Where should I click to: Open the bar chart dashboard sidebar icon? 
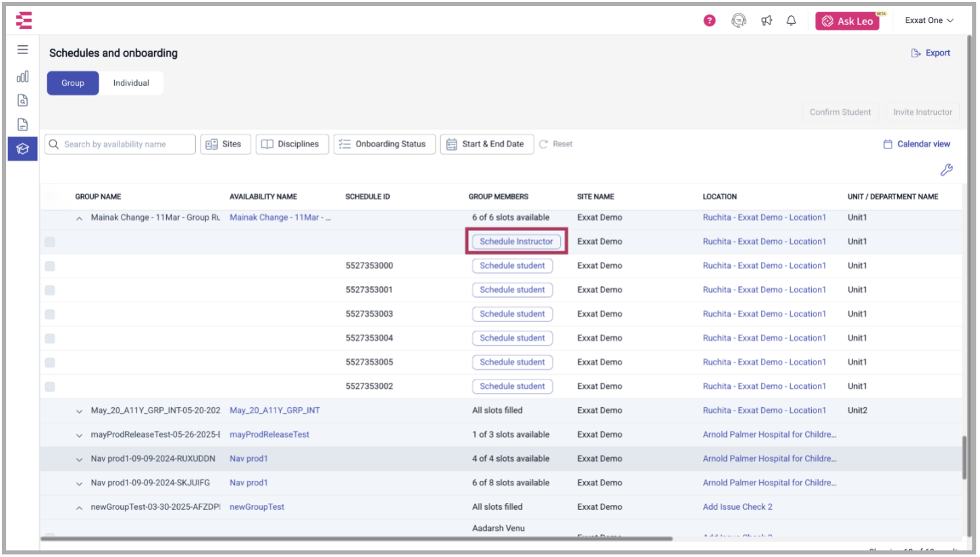pyautogui.click(x=23, y=76)
